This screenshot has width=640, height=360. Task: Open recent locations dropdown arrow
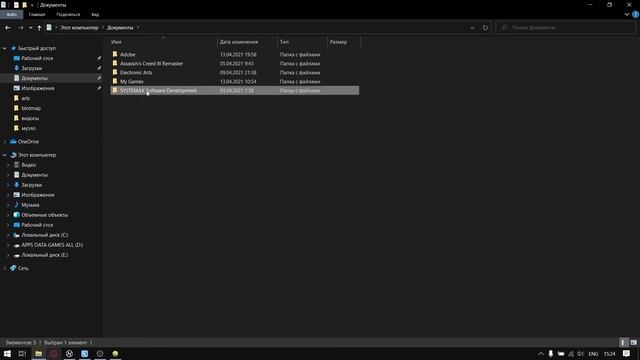coord(31,28)
